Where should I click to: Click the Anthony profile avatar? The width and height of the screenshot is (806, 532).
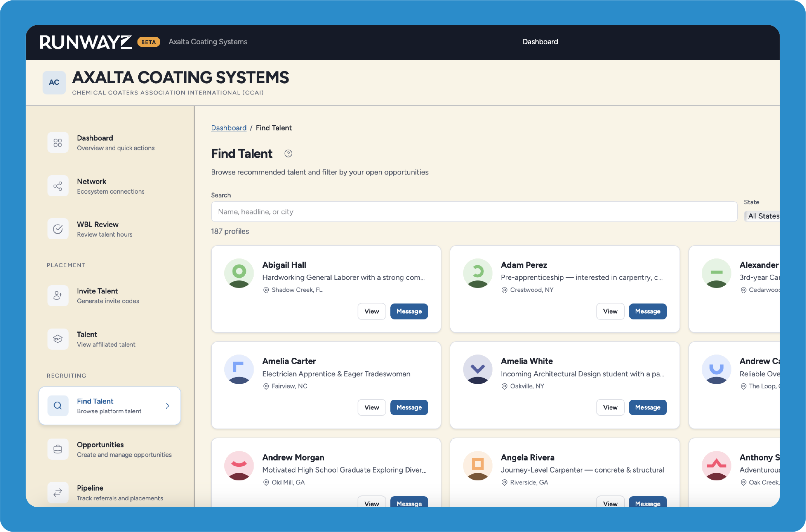(x=716, y=466)
